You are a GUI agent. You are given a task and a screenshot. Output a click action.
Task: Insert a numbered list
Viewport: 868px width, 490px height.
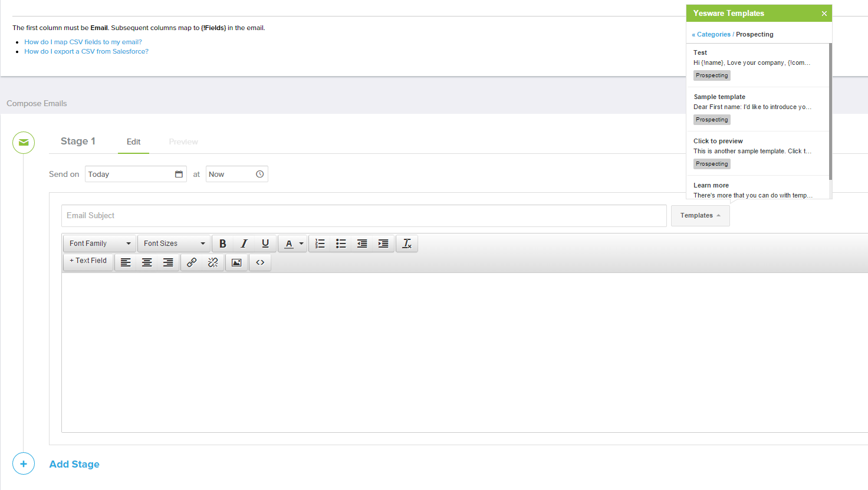coord(320,244)
